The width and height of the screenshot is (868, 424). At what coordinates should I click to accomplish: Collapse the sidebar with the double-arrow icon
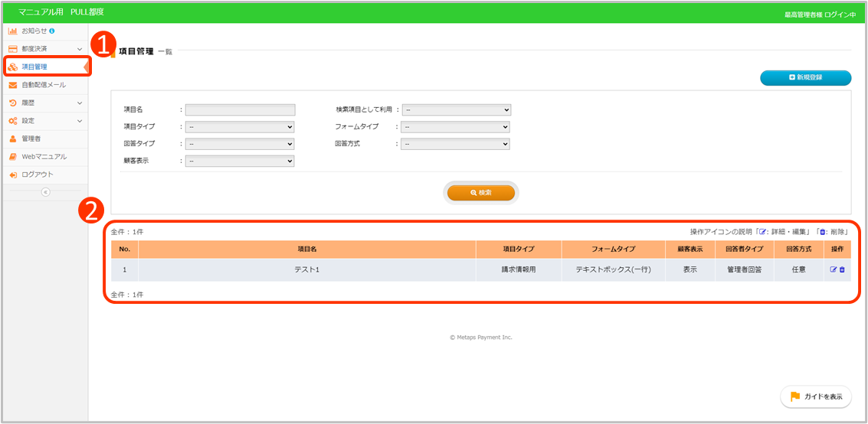click(x=45, y=192)
